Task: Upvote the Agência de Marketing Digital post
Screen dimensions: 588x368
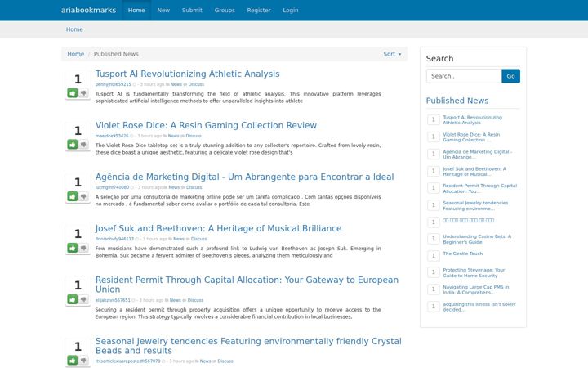Action: point(73,196)
